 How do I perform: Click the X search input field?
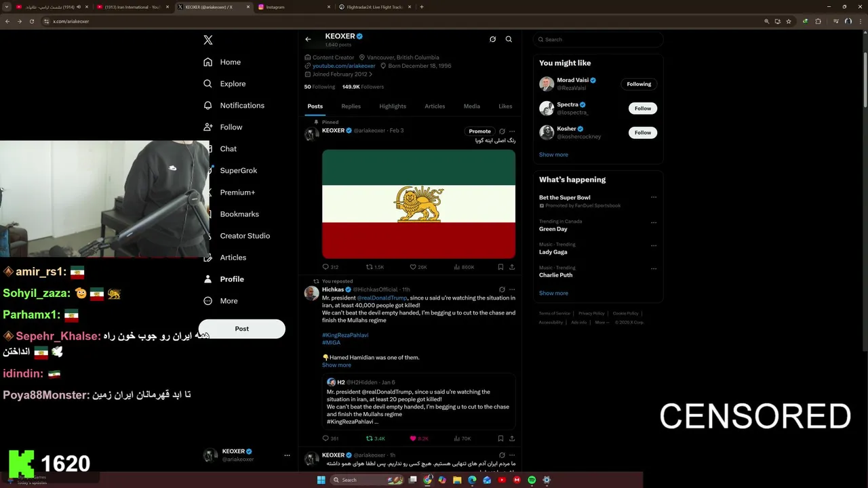597,39
